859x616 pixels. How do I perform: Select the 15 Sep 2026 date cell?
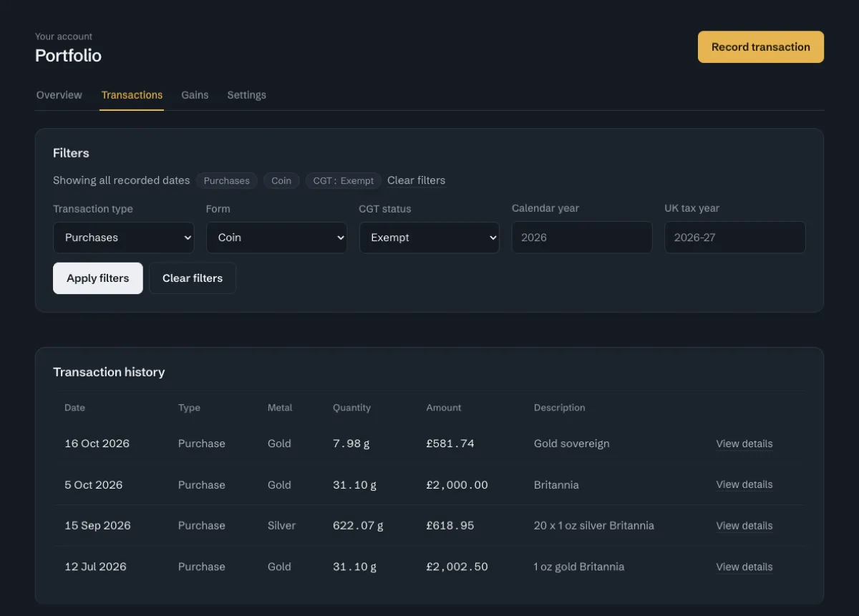click(x=98, y=526)
